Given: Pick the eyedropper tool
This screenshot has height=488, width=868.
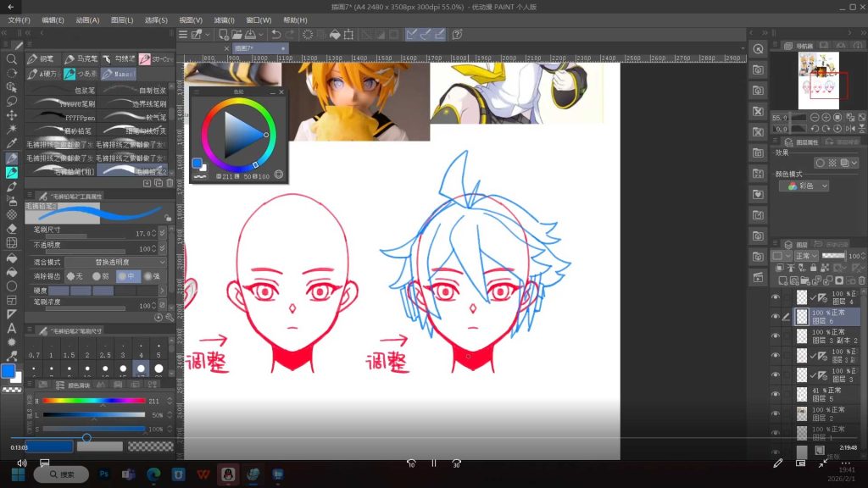Looking at the screenshot, I should [x=11, y=143].
